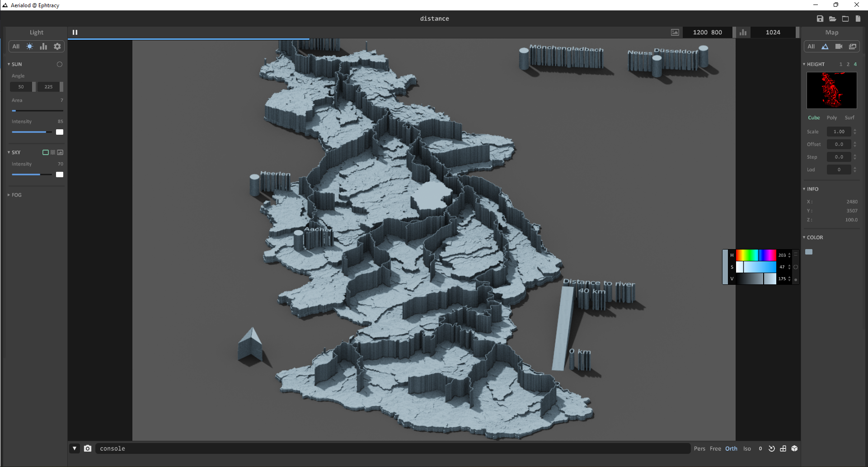The width and height of the screenshot is (868, 467).
Task: Select the Surf mapping tab
Action: [849, 117]
